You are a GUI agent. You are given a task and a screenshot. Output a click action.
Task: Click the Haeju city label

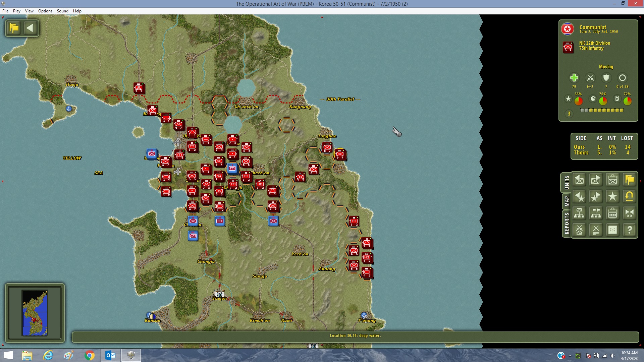[x=72, y=84]
